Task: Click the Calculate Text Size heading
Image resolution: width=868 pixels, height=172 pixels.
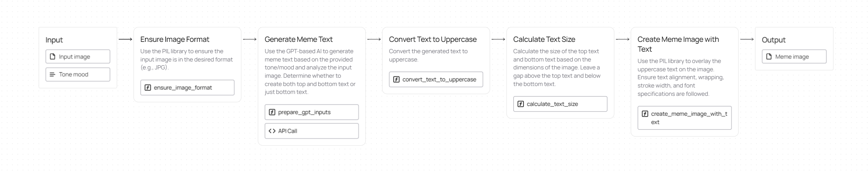Action: point(544,39)
